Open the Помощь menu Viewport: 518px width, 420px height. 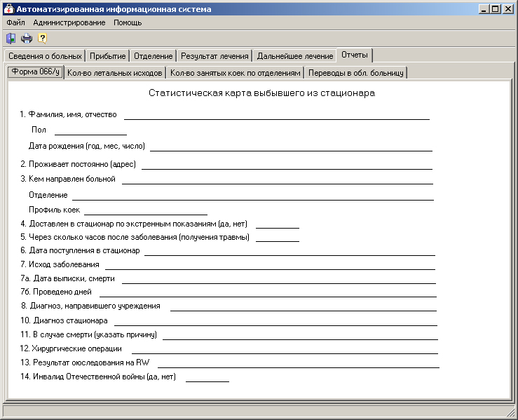tap(128, 22)
